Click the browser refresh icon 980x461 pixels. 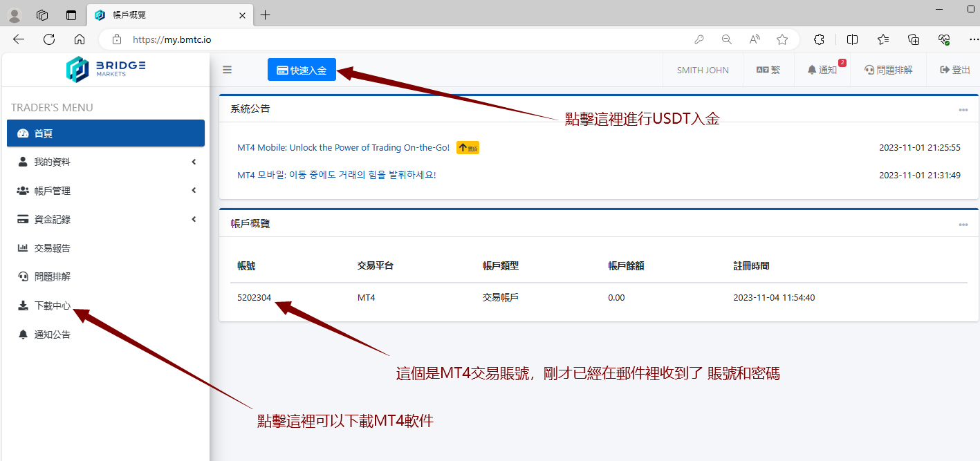pos(49,39)
